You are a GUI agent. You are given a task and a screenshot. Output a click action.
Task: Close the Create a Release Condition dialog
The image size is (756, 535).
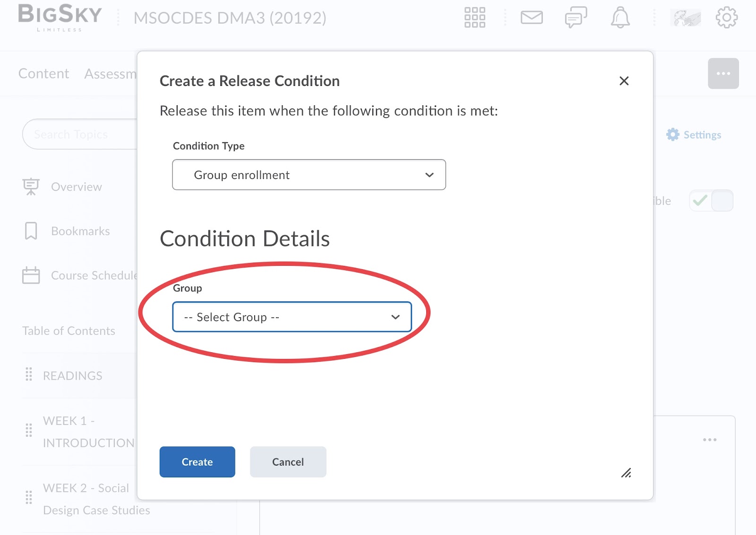coord(624,81)
